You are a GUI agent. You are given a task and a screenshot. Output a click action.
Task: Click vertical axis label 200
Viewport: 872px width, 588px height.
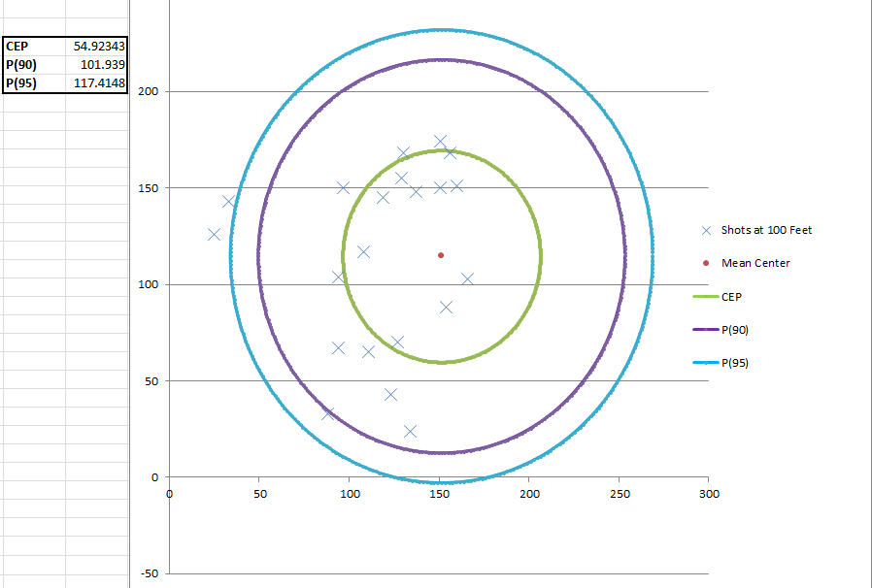(x=148, y=91)
